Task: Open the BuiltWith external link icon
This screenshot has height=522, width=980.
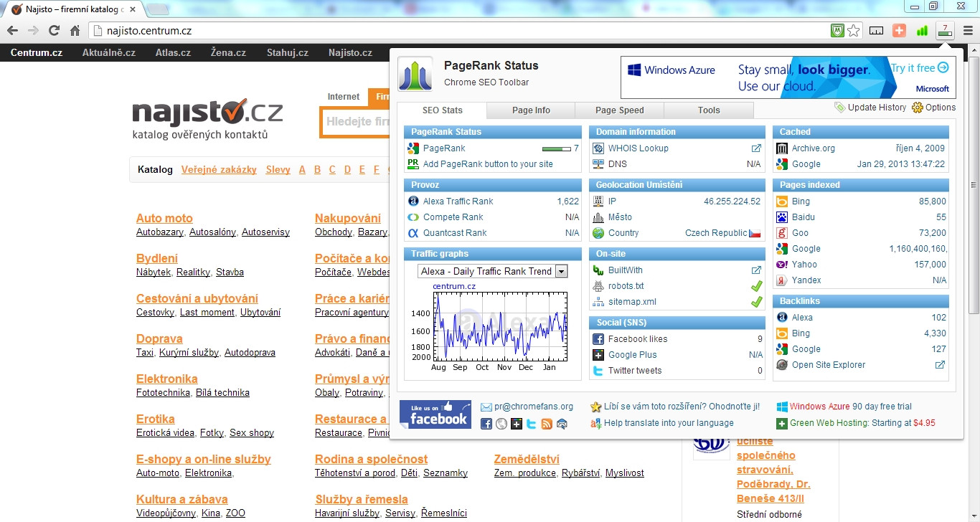Action: coord(756,270)
